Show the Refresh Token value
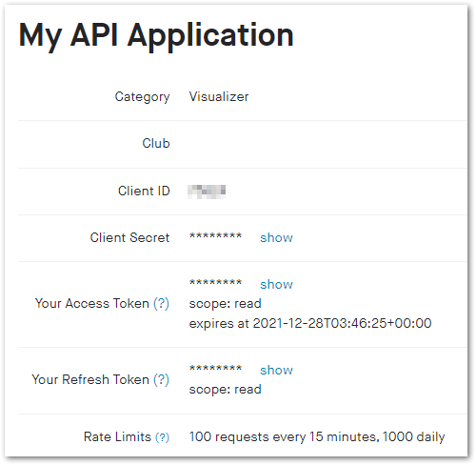Image resolution: width=476 pixels, height=465 pixels. click(x=276, y=370)
